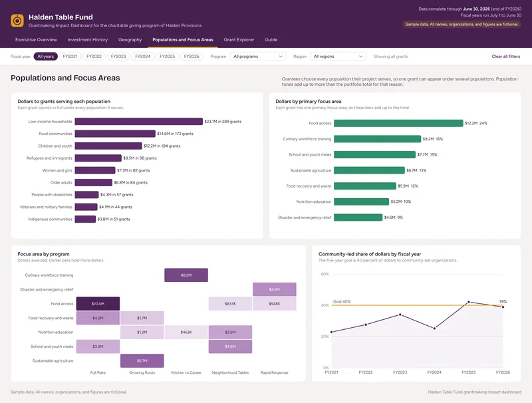532x403 pixels.
Task: Filter to fiscal year FY2021
Action: [70, 57]
